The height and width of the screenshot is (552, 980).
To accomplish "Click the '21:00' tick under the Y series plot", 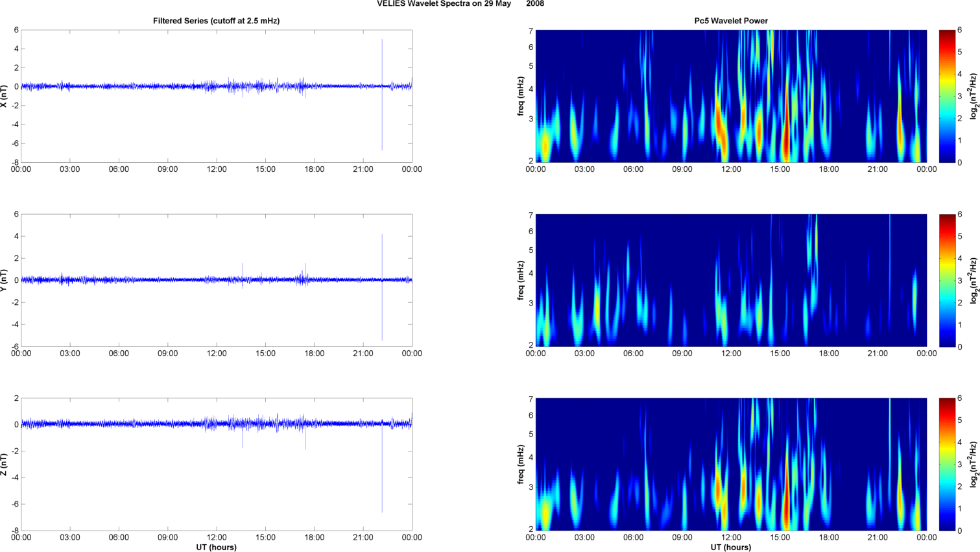I will click(363, 354).
